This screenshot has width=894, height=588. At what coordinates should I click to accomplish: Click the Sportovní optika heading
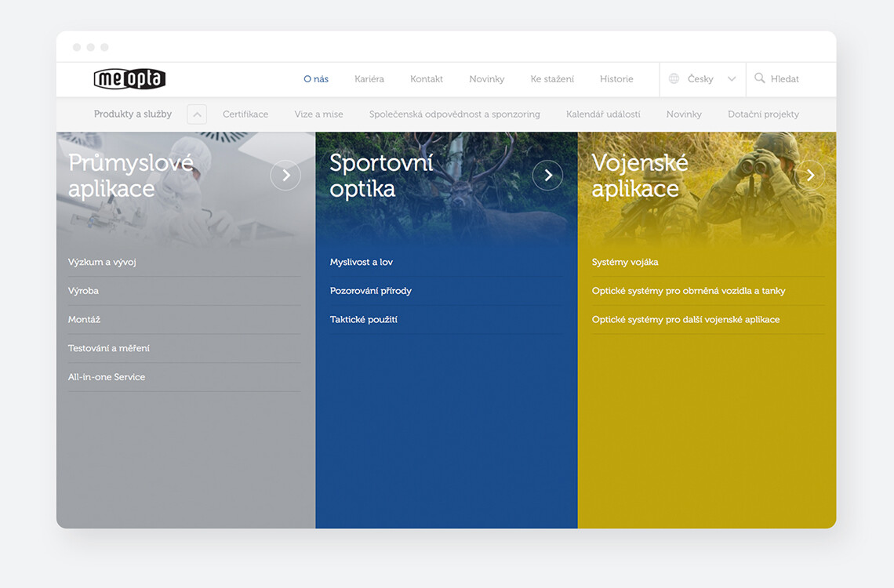tap(381, 176)
